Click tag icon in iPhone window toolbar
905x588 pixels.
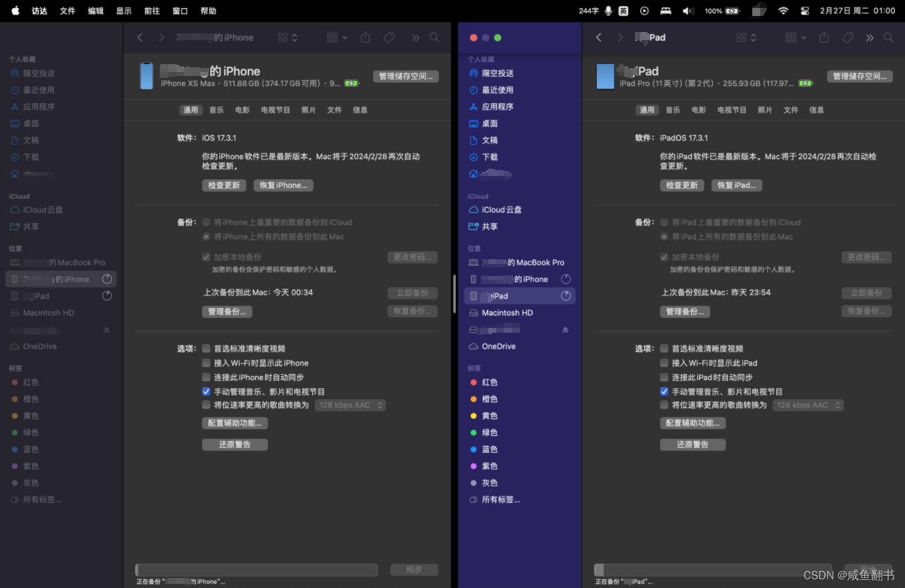(x=389, y=38)
